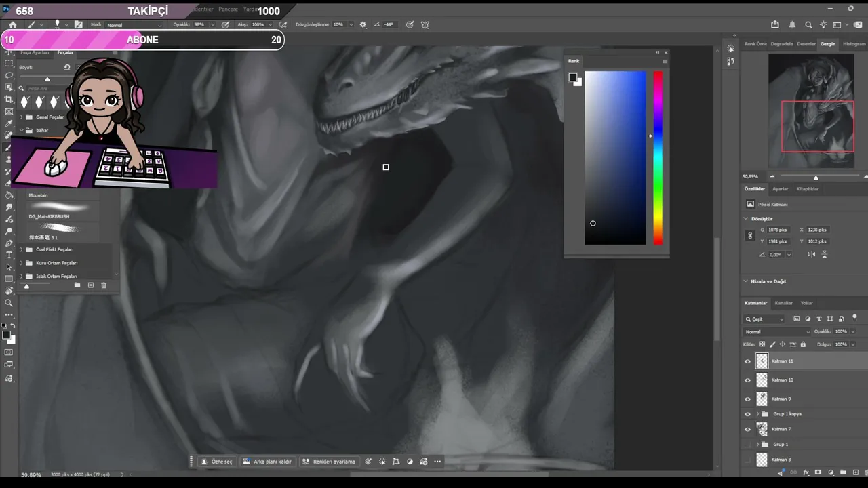The image size is (868, 488).
Task: Switch to the Ayarlar tab
Action: pyautogui.click(x=781, y=189)
